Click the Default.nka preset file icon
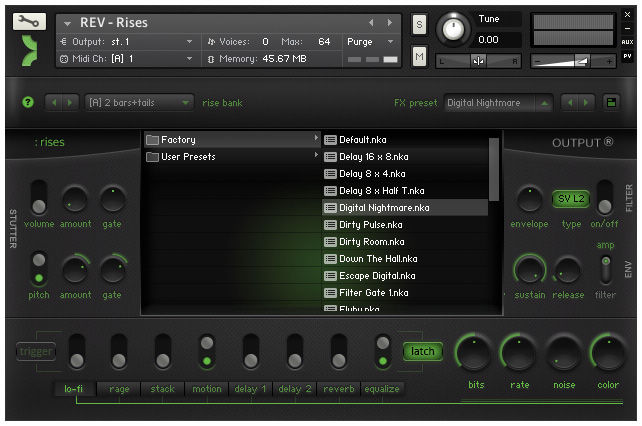 pos(330,140)
